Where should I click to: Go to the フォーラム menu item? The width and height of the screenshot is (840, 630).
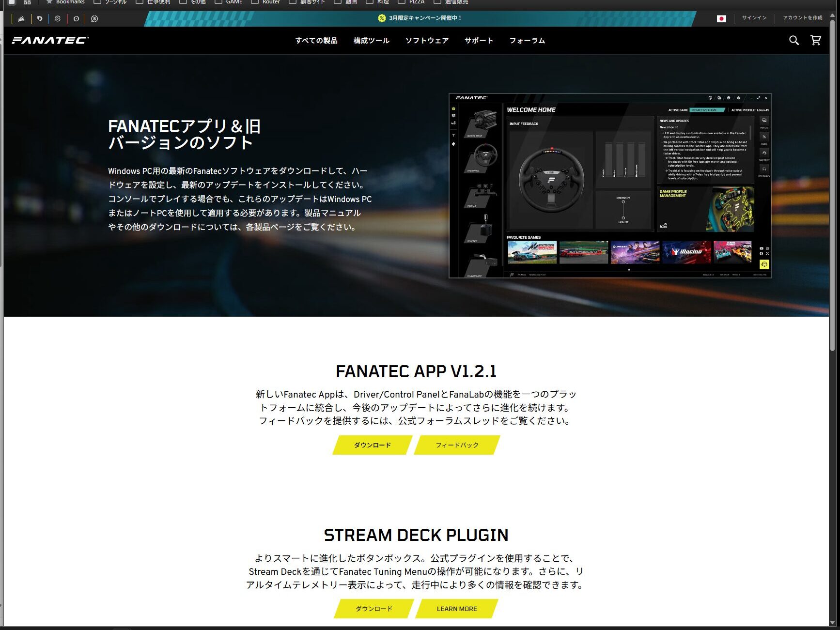527,41
